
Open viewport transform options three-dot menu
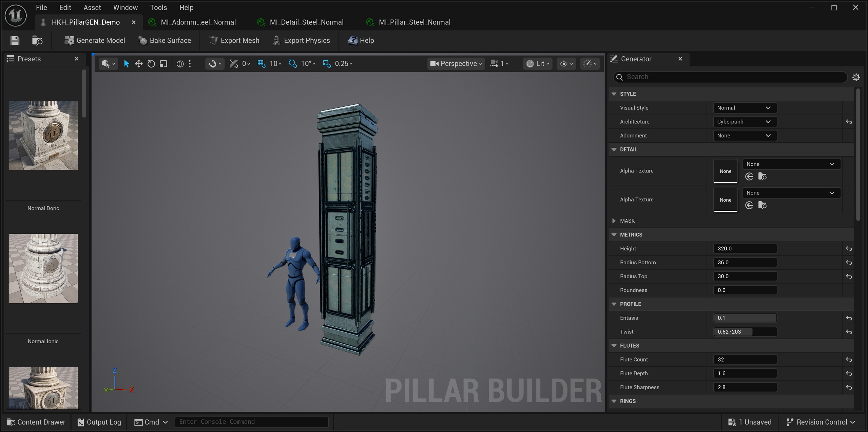190,64
